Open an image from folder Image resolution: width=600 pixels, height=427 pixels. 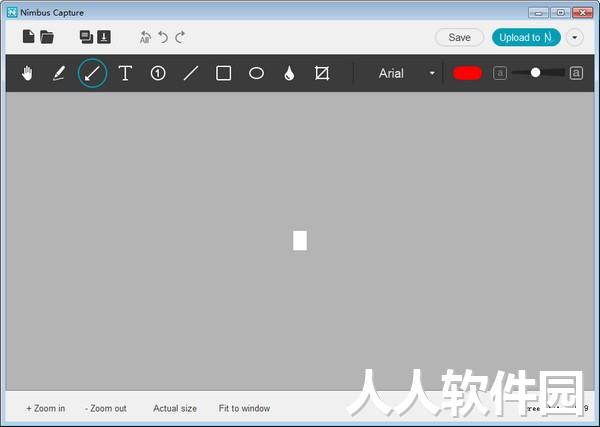pos(47,37)
